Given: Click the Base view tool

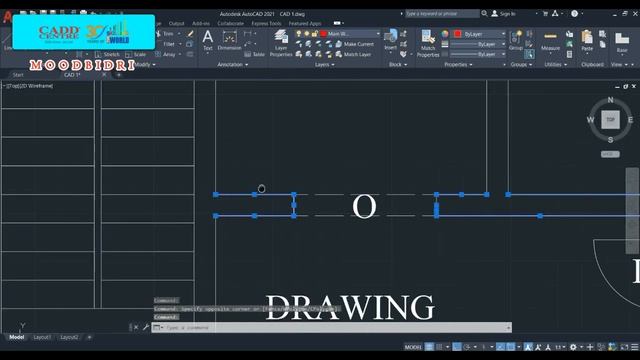Looking at the screenshot, I should [622, 42].
